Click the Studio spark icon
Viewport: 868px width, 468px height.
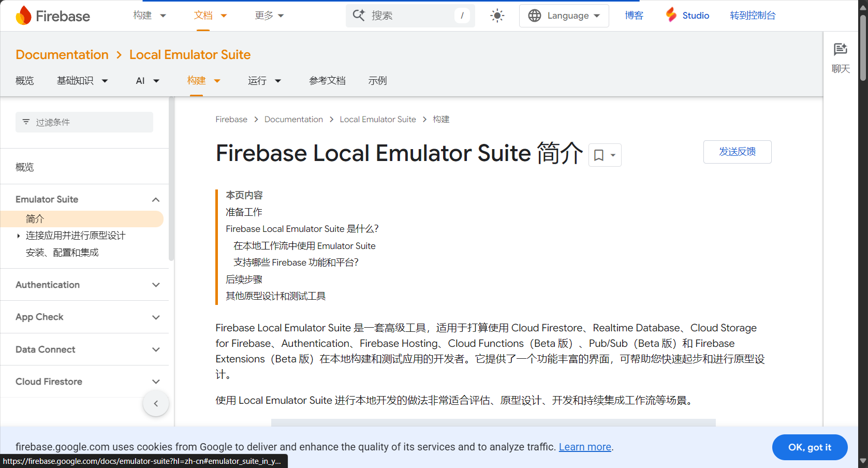point(671,15)
